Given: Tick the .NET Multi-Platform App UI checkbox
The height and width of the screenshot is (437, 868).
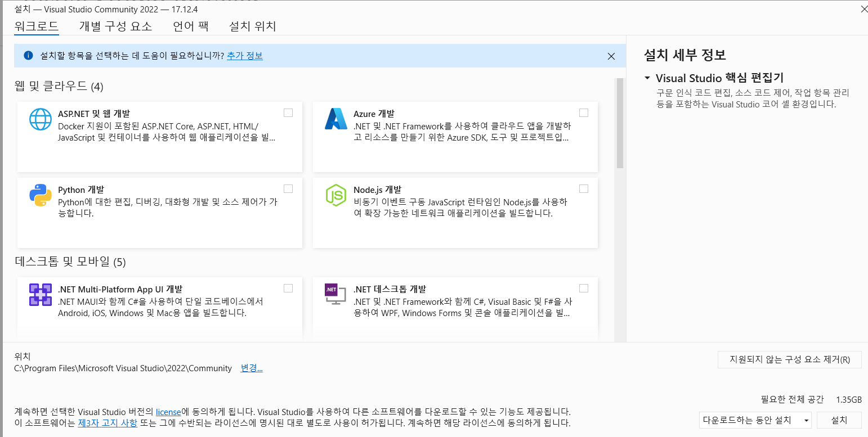Looking at the screenshot, I should point(288,288).
